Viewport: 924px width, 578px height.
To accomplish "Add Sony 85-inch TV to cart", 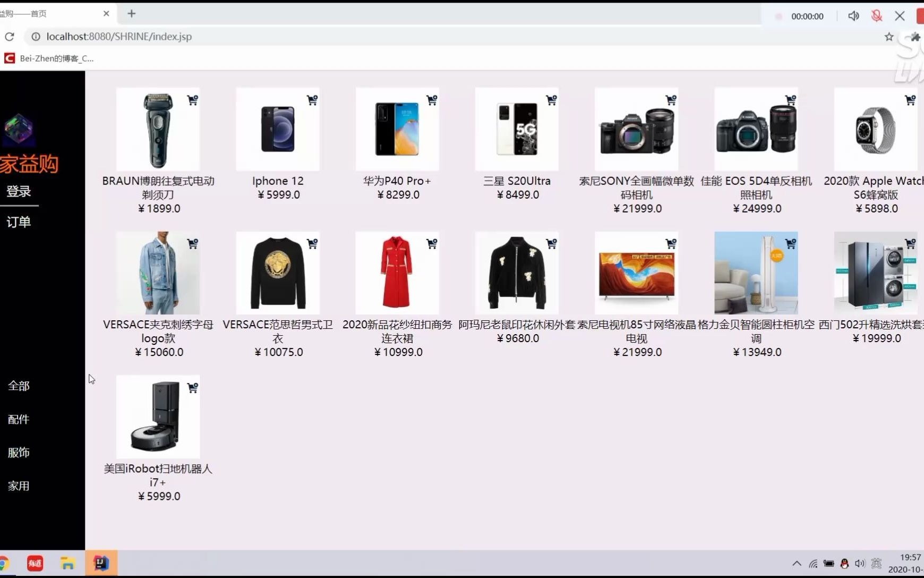I will coord(671,244).
